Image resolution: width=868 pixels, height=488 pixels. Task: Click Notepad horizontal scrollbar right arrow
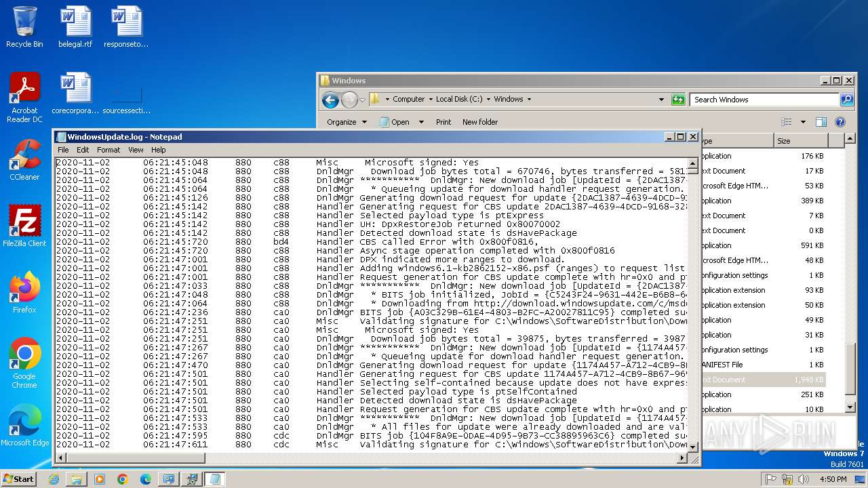pos(683,459)
